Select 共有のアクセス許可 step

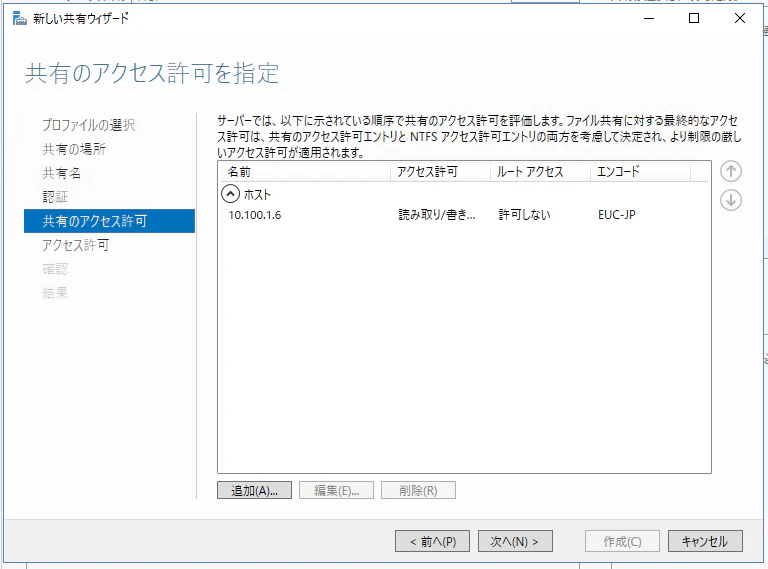[109, 221]
